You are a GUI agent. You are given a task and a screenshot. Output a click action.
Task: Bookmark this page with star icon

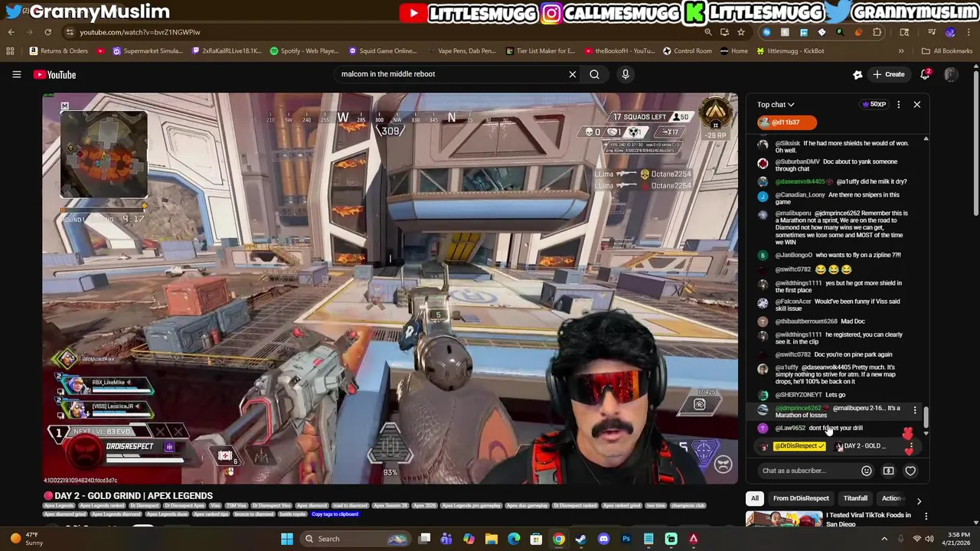pos(740,32)
